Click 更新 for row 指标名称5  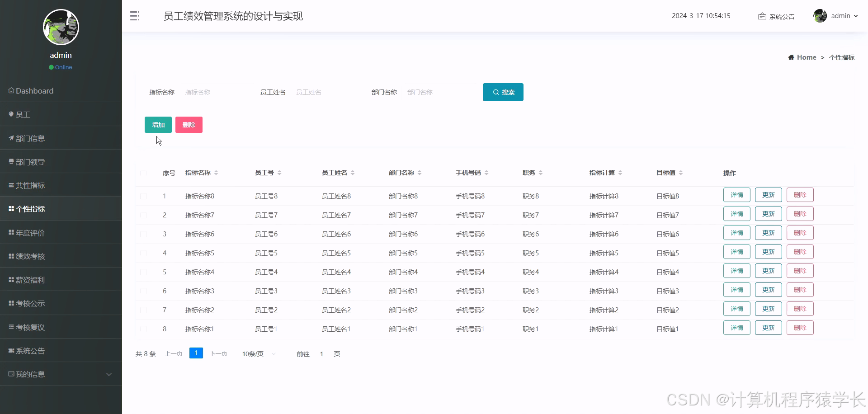[769, 252]
